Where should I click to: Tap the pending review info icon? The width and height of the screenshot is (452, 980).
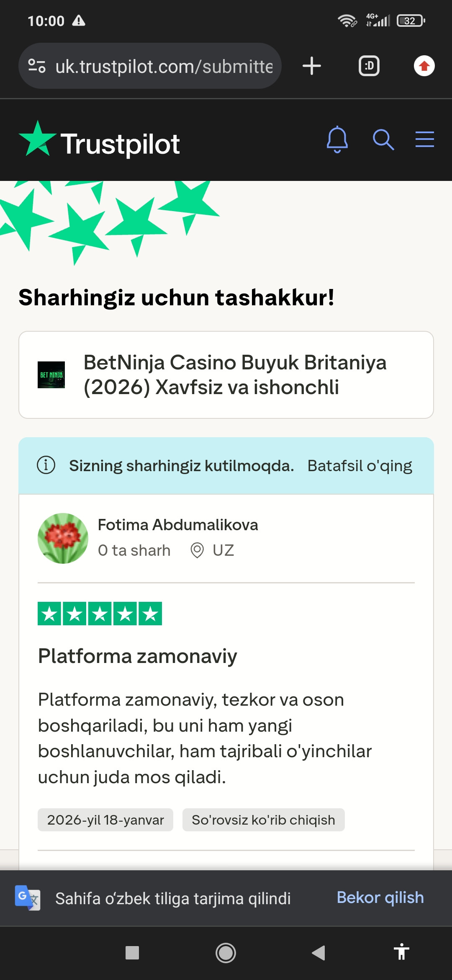click(x=46, y=465)
